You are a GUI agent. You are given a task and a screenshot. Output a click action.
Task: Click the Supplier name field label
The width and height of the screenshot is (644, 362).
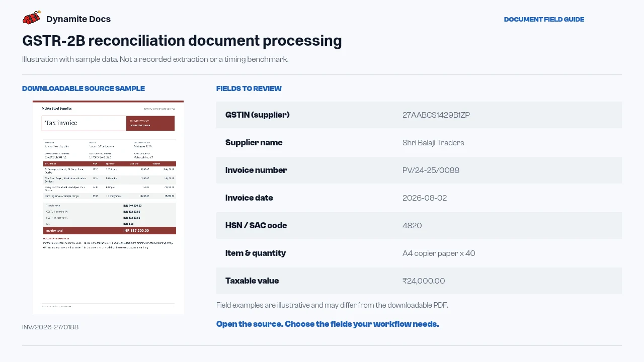click(254, 142)
